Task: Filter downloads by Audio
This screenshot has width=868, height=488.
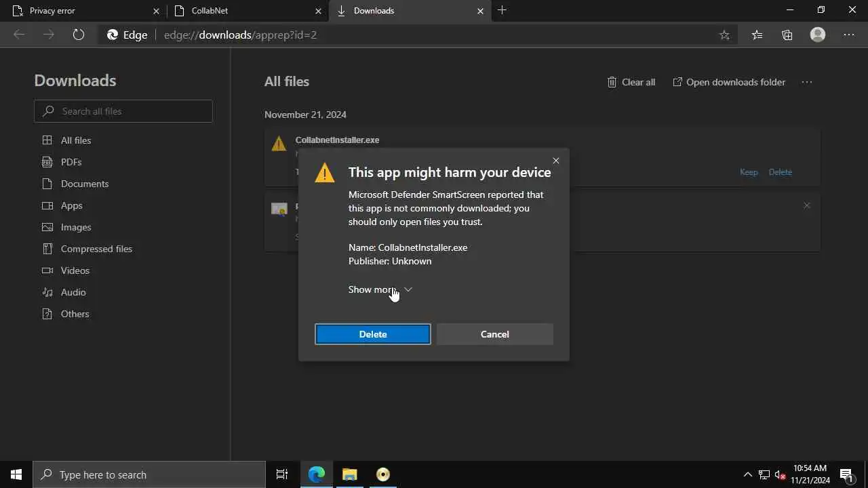Action: (x=73, y=292)
